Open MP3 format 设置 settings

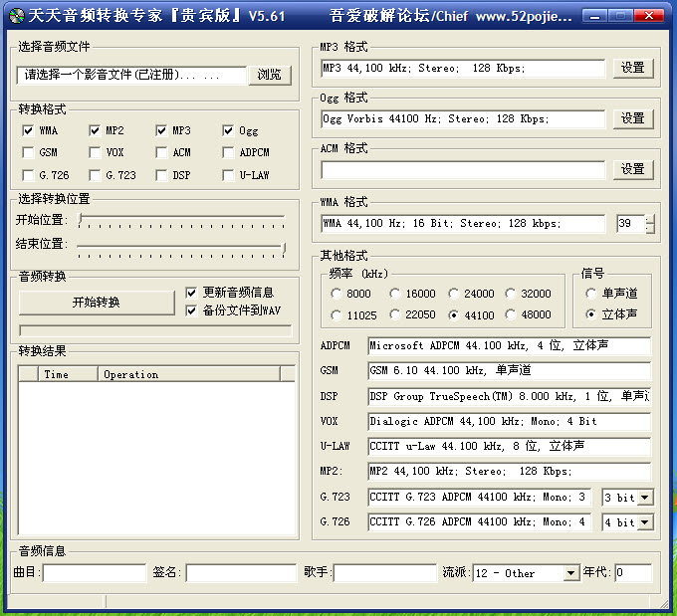tap(633, 68)
